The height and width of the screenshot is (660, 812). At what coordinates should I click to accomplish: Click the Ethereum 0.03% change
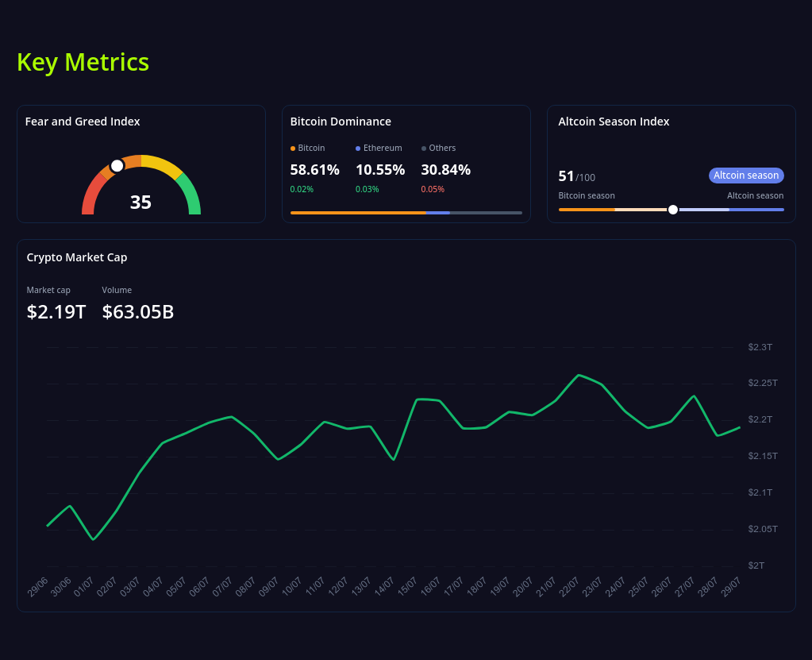tap(368, 189)
